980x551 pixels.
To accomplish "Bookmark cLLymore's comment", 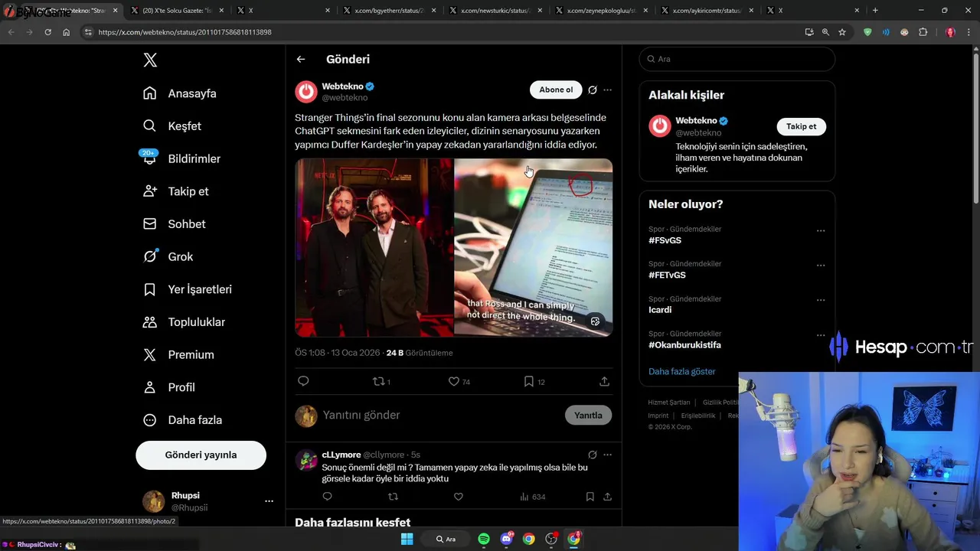I will pos(590,497).
